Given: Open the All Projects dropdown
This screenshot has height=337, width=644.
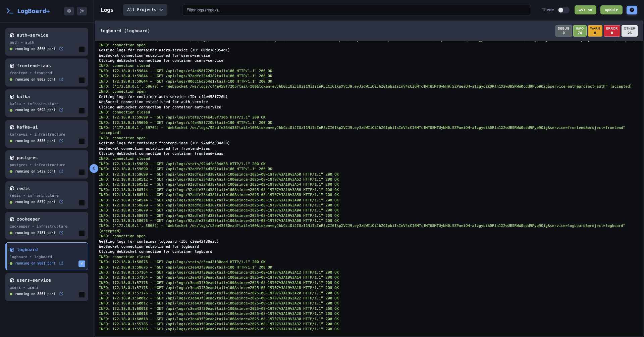Looking at the screenshot, I should pyautogui.click(x=145, y=10).
